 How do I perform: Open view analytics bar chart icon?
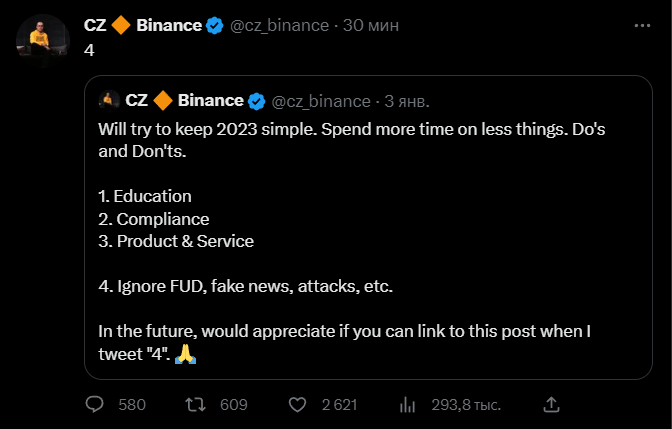pos(408,405)
